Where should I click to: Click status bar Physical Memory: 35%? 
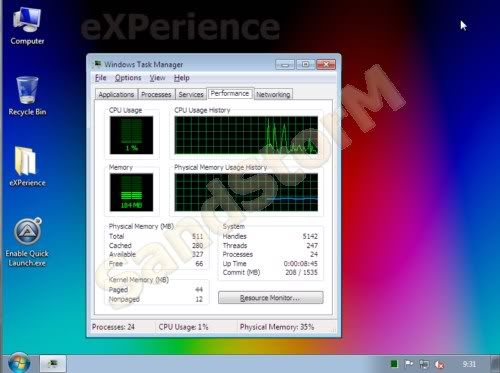pyautogui.click(x=277, y=327)
